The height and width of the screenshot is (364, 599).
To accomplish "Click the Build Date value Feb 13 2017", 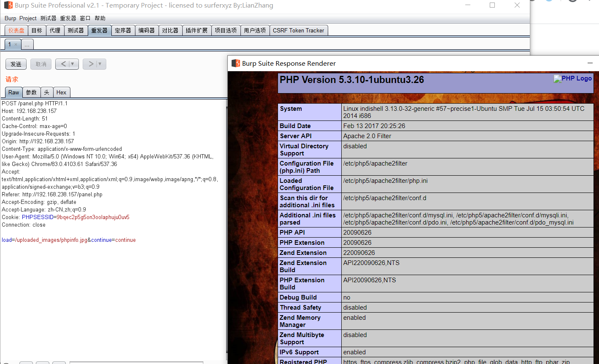I will pos(374,126).
